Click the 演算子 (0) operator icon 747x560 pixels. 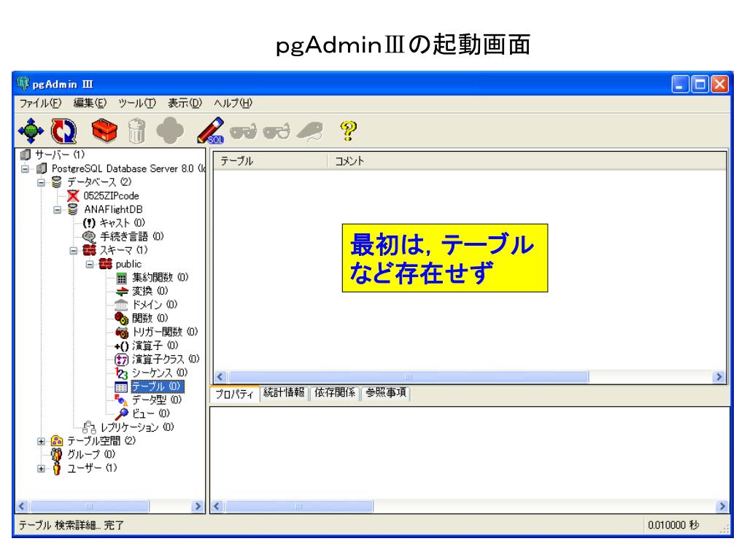pos(122,346)
